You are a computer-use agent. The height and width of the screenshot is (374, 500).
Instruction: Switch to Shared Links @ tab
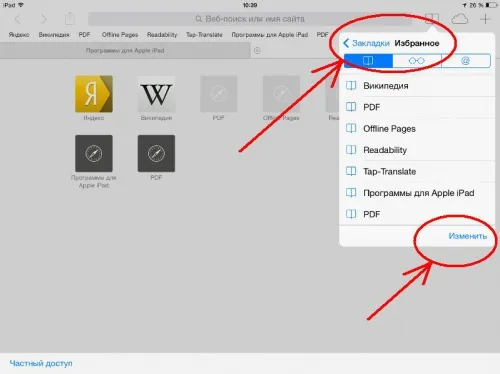466,61
